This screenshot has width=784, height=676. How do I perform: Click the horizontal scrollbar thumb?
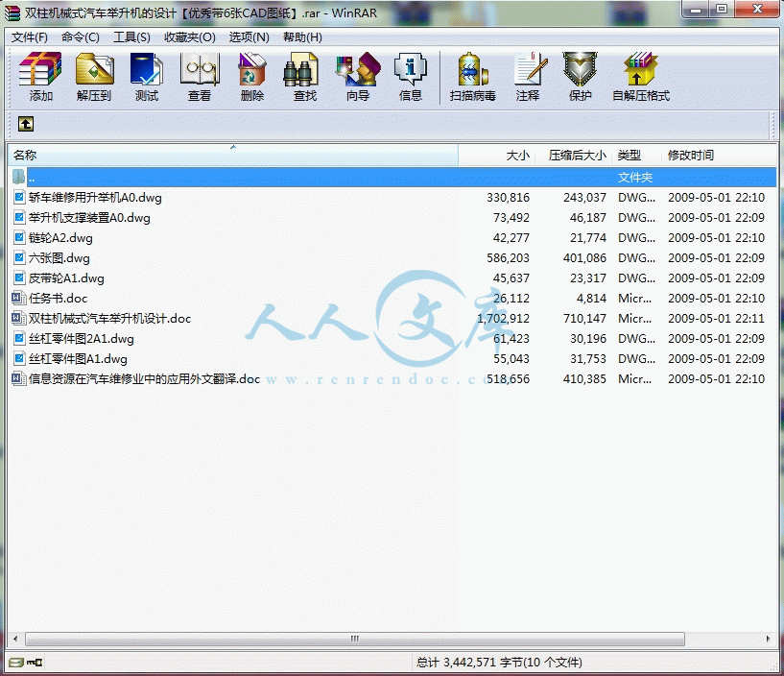coord(355,639)
